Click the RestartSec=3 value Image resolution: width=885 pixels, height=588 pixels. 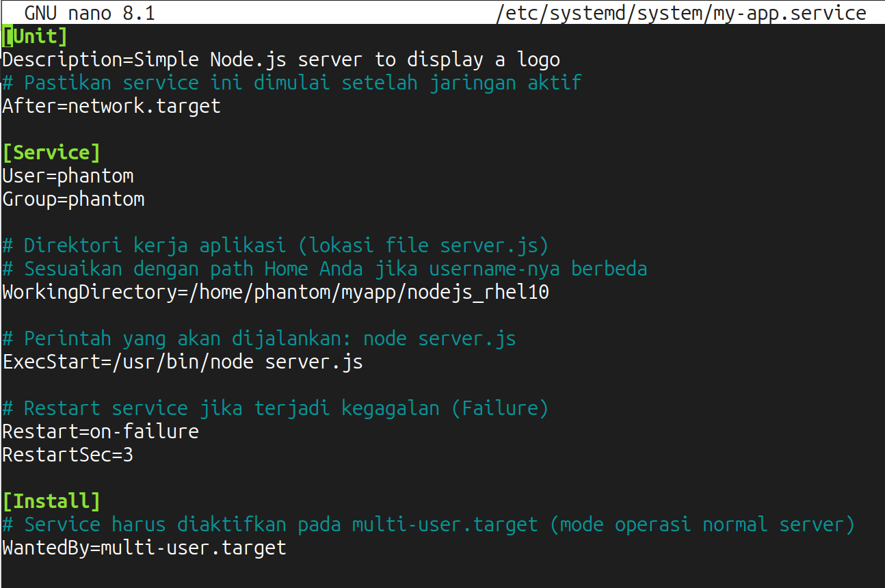click(127, 455)
